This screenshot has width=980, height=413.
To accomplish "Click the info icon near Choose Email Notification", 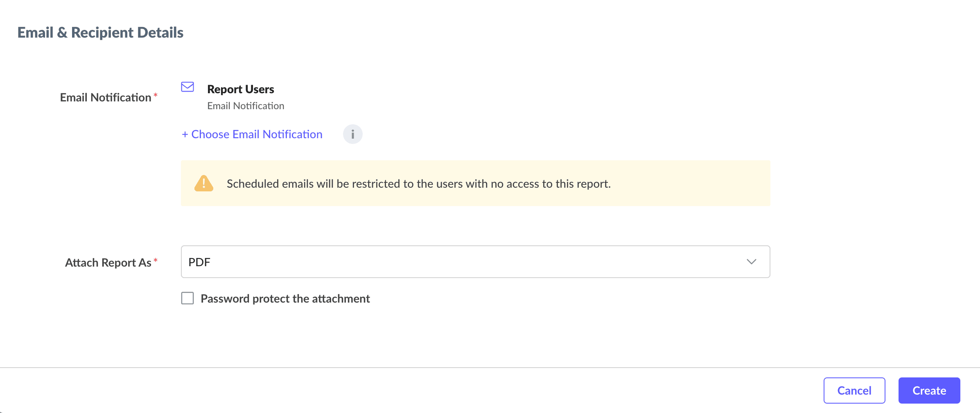I will click(x=352, y=134).
